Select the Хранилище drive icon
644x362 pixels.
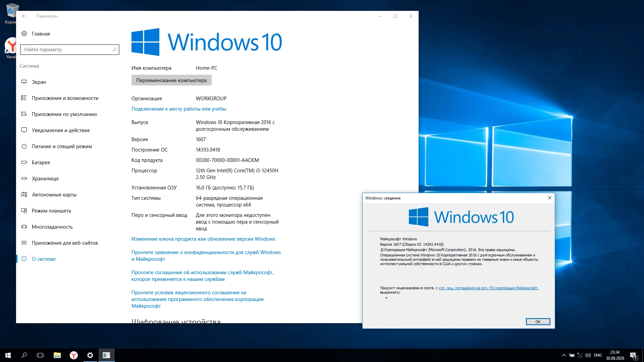click(24, 178)
